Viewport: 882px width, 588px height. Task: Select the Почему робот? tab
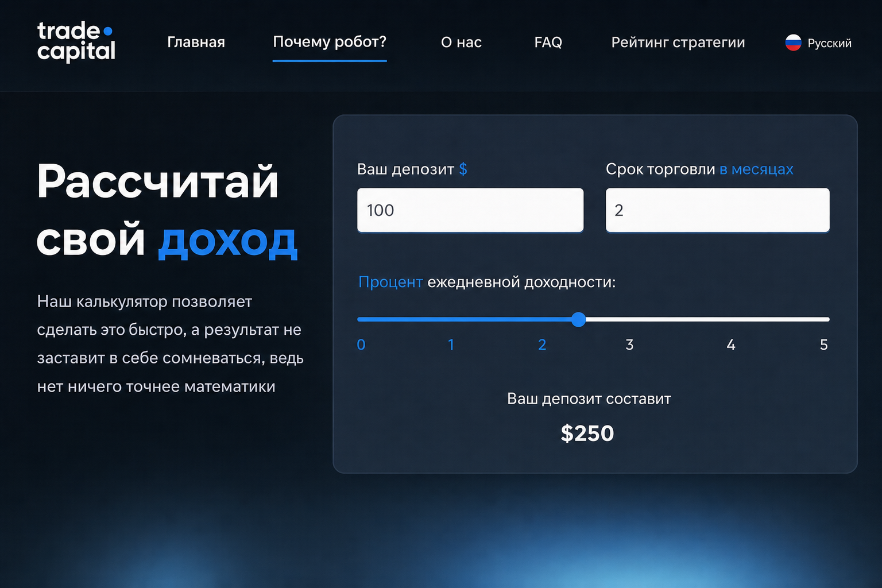(330, 42)
